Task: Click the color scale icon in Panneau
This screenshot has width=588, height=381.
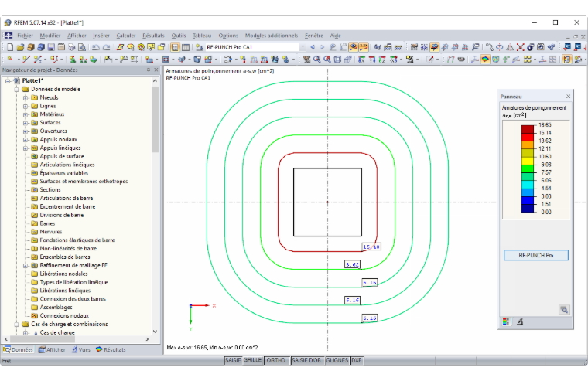Action: tap(506, 321)
